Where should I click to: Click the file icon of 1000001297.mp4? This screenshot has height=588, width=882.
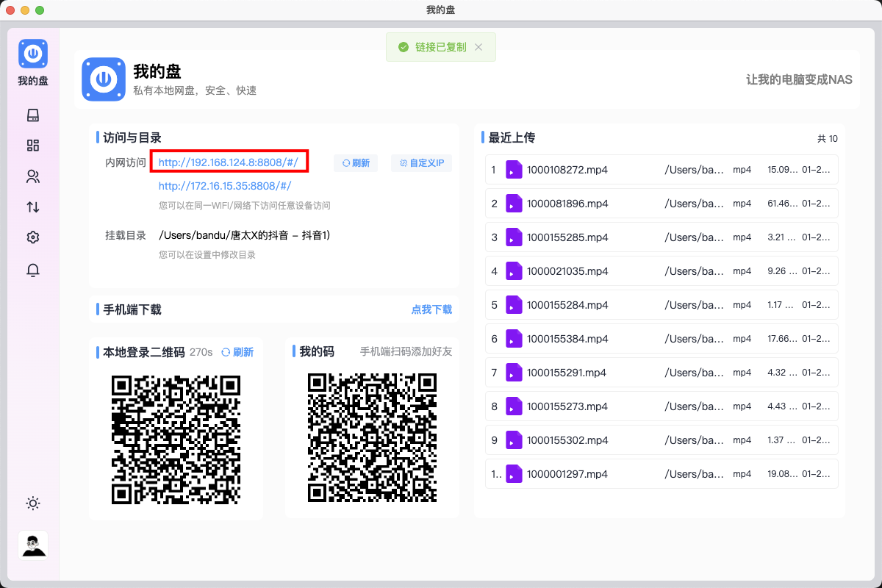(x=514, y=474)
